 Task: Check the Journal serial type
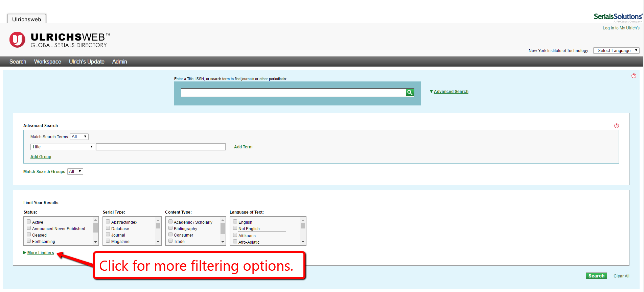pyautogui.click(x=108, y=235)
